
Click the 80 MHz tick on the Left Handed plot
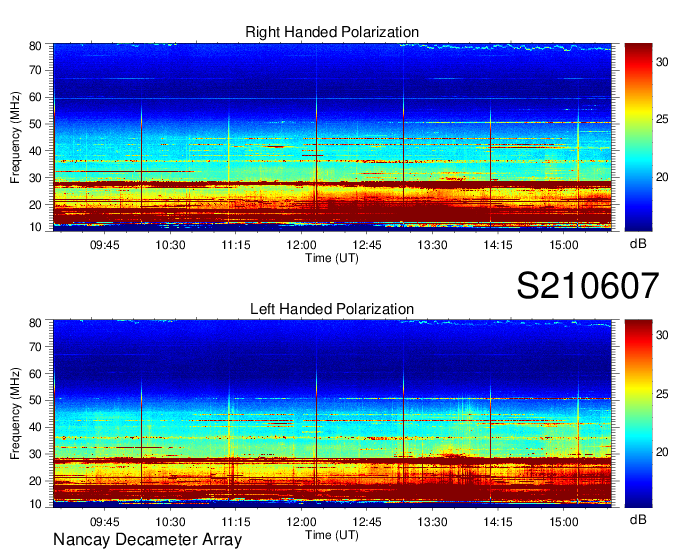(35, 323)
